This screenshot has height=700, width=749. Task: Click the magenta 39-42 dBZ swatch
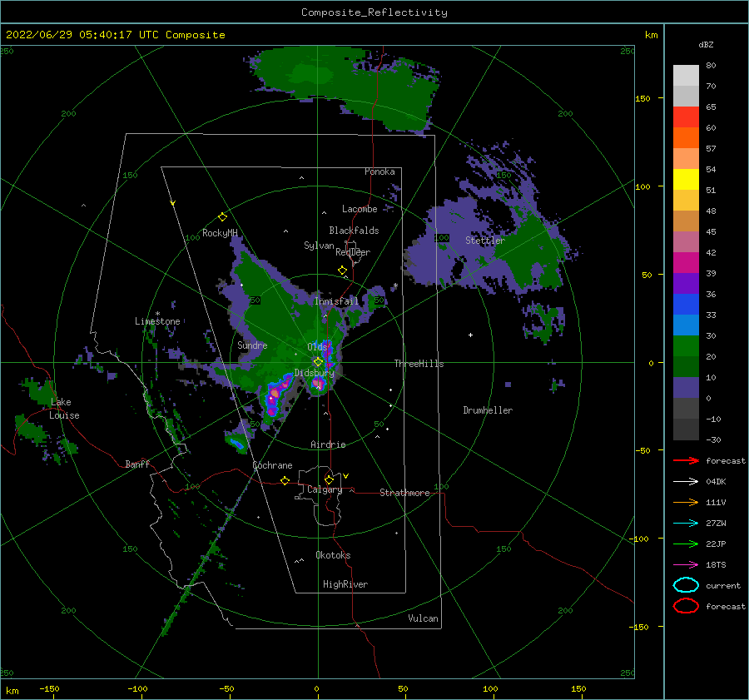click(686, 263)
